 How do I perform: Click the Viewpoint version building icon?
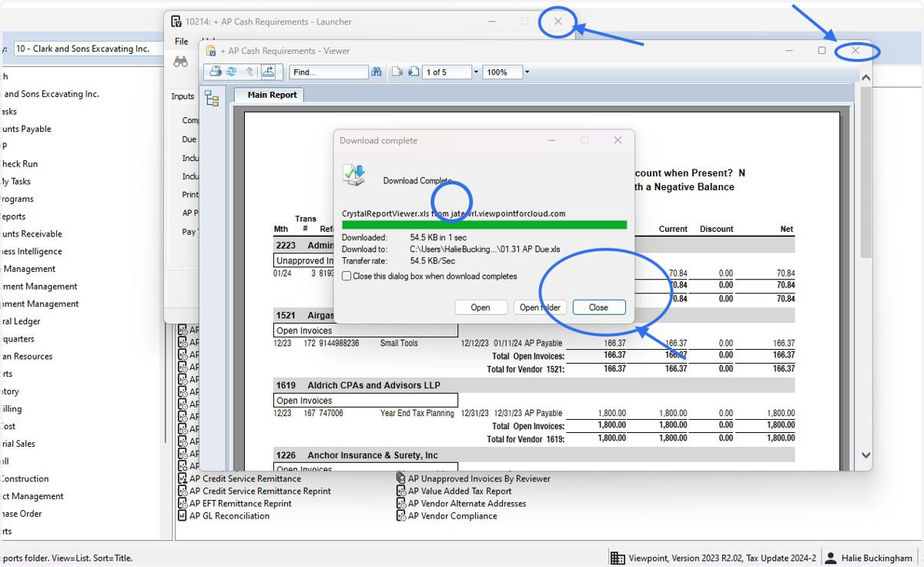pos(618,558)
